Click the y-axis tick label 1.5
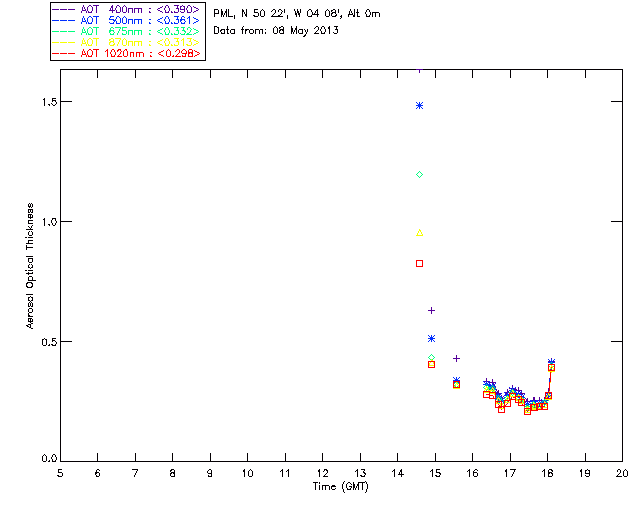Image resolution: width=640 pixels, height=512 pixels. 49,102
